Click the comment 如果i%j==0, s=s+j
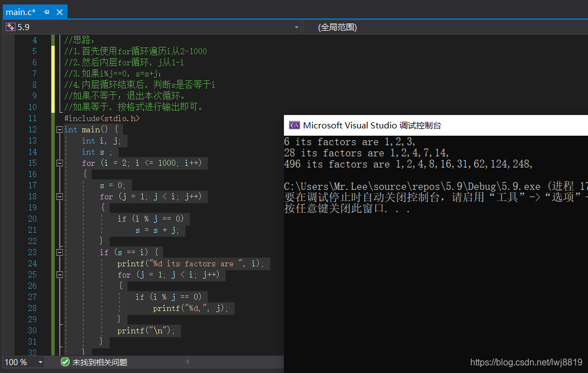This screenshot has height=373, width=588. click(113, 74)
